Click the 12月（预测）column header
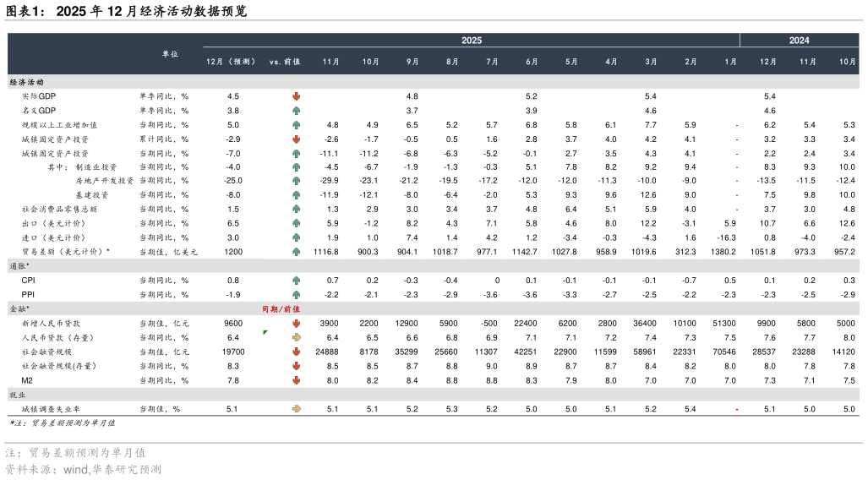Screen dimensions: 868x480 pos(231,62)
